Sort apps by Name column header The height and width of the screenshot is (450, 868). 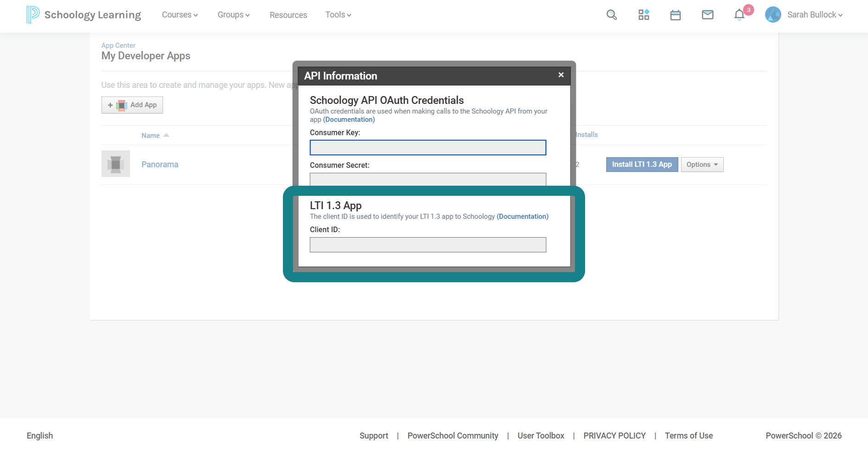(151, 135)
